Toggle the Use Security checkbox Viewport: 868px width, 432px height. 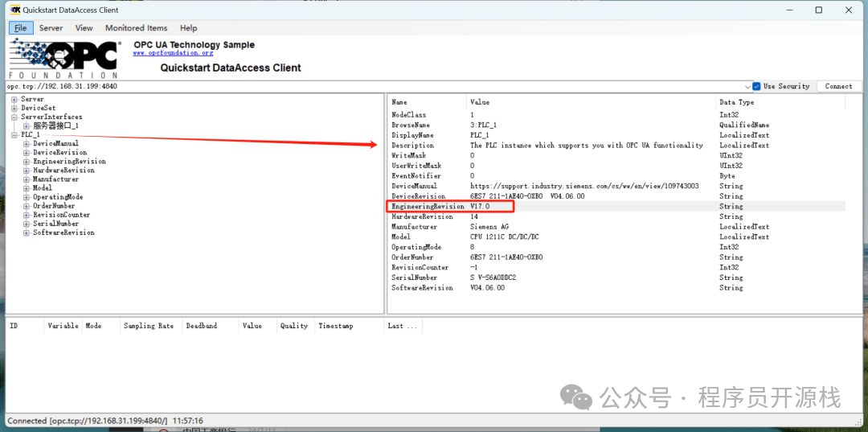(x=756, y=86)
